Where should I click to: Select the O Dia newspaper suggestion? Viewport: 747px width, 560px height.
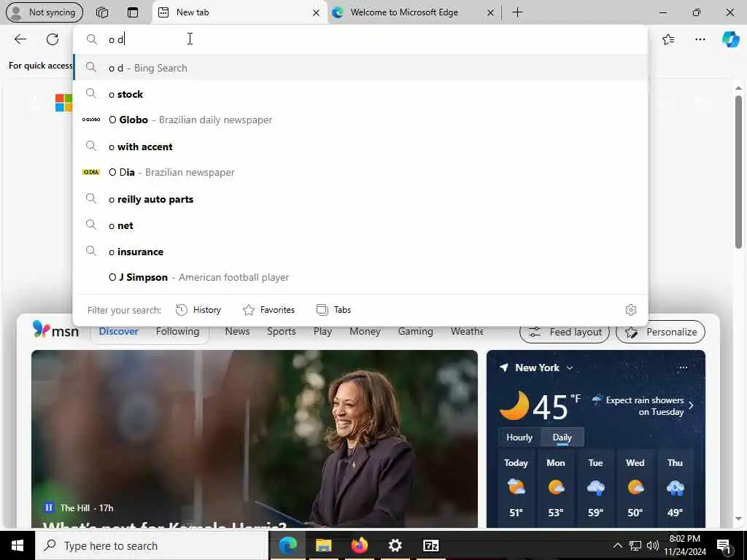(360, 172)
